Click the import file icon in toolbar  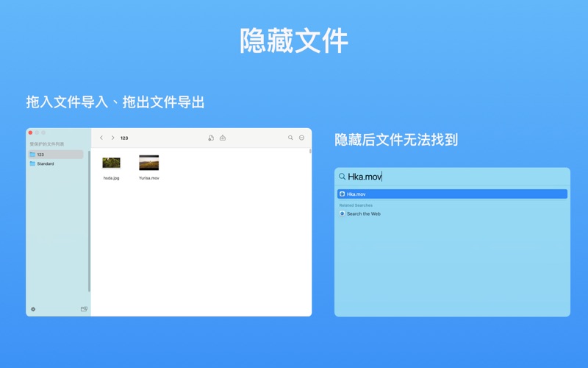(211, 138)
